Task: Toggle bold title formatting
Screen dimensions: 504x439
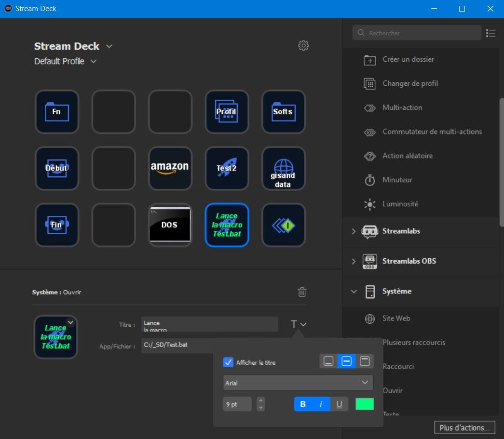Action: 303,404
